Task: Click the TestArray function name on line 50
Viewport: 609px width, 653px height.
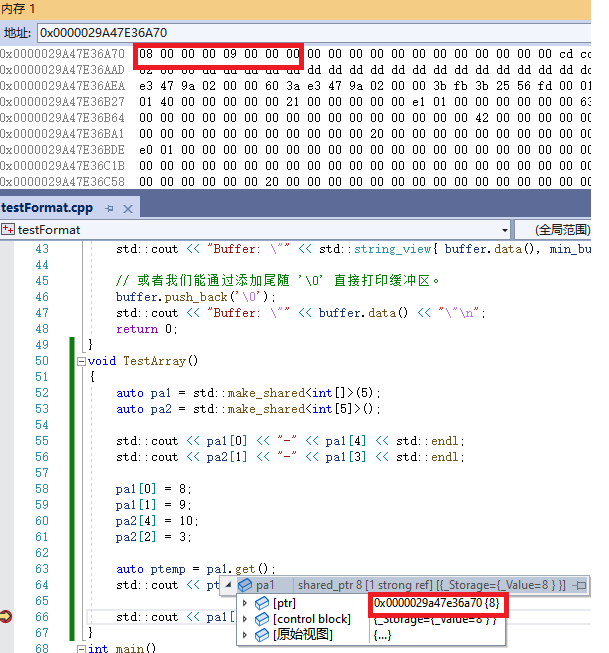Action: pyautogui.click(x=154, y=361)
